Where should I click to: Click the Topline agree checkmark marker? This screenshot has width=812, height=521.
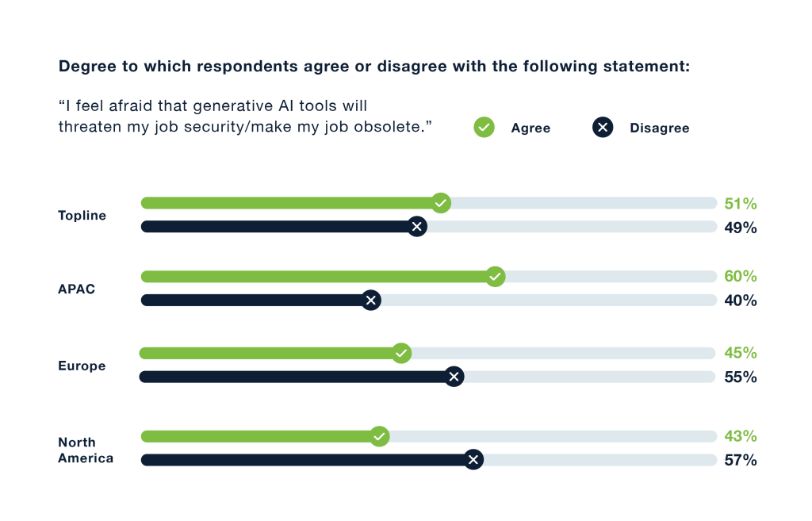pos(441,203)
